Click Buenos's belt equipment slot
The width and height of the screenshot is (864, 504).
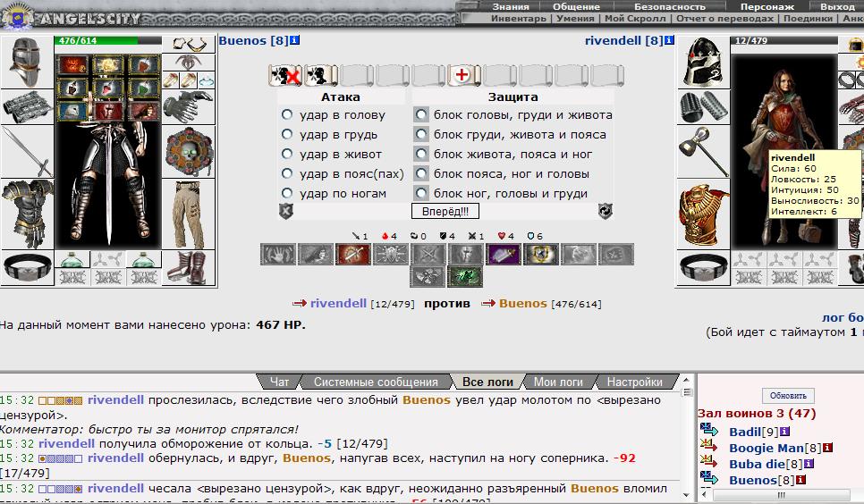point(27,267)
